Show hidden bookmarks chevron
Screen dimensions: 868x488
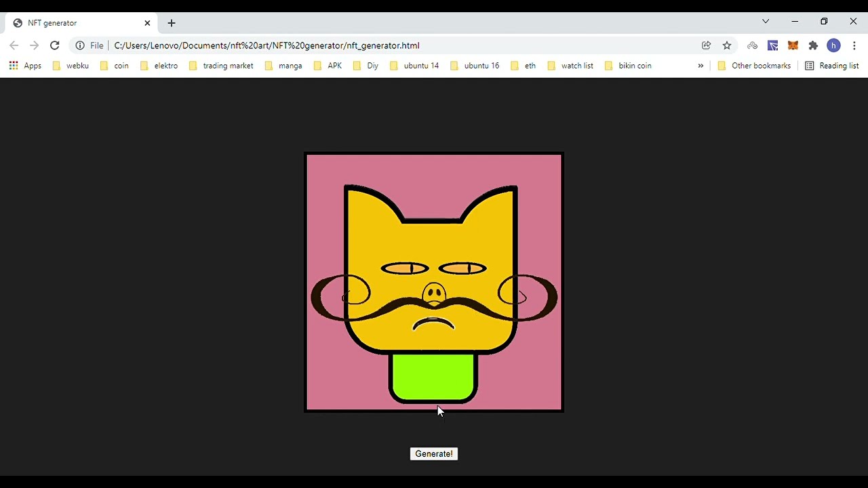coord(701,66)
